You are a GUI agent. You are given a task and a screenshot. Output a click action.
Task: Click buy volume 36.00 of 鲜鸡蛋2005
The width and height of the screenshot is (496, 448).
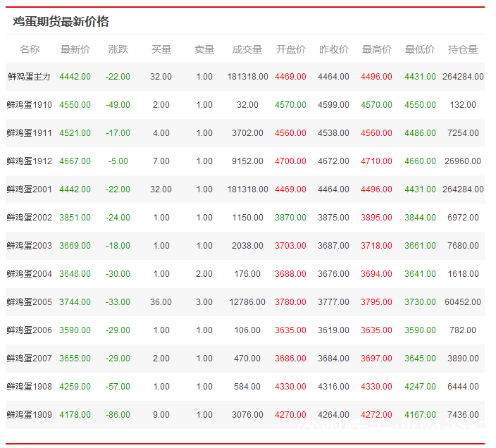click(x=161, y=301)
